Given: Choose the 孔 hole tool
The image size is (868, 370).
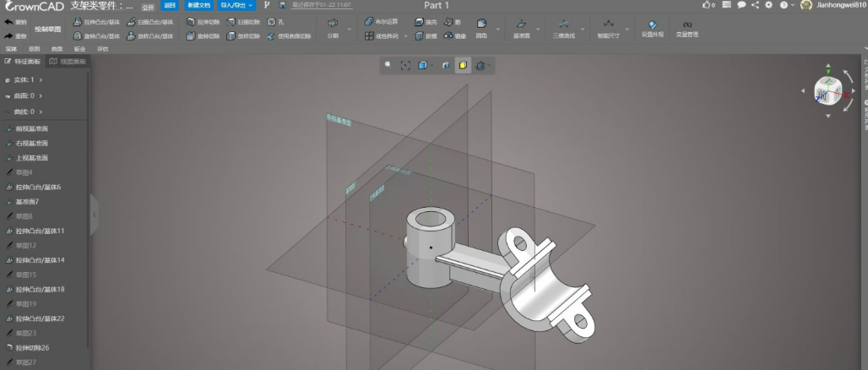Looking at the screenshot, I should (276, 22).
